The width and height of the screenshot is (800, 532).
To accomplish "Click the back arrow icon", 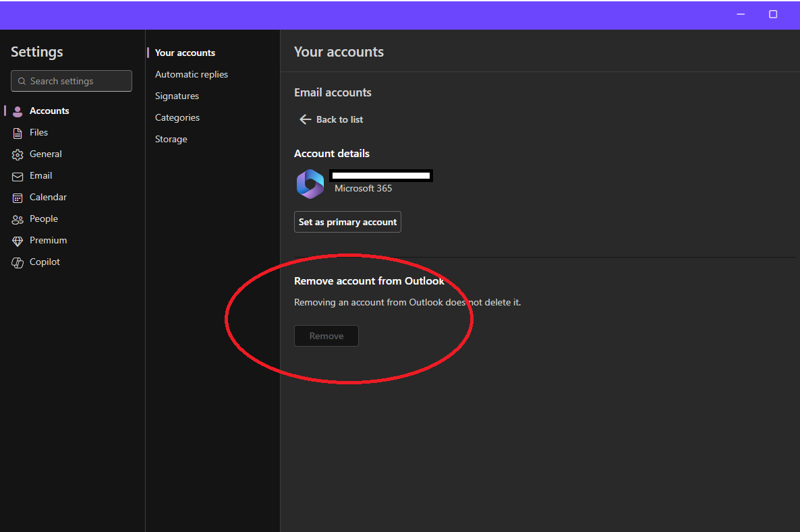I will [305, 119].
